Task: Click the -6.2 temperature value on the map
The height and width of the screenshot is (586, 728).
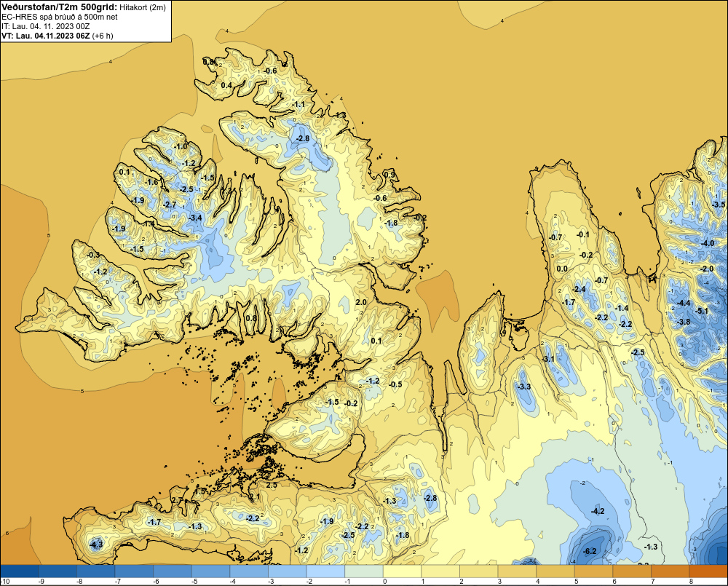Action: coord(589,551)
